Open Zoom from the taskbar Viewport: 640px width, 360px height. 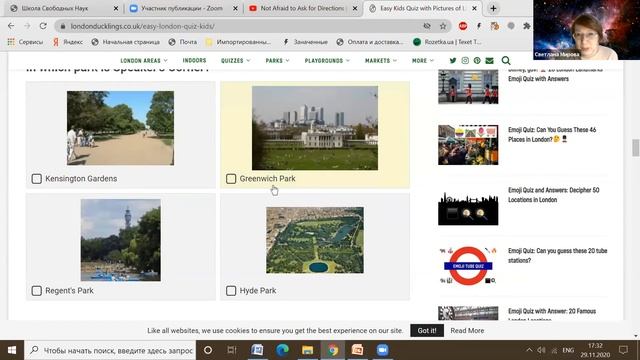[x=382, y=350]
